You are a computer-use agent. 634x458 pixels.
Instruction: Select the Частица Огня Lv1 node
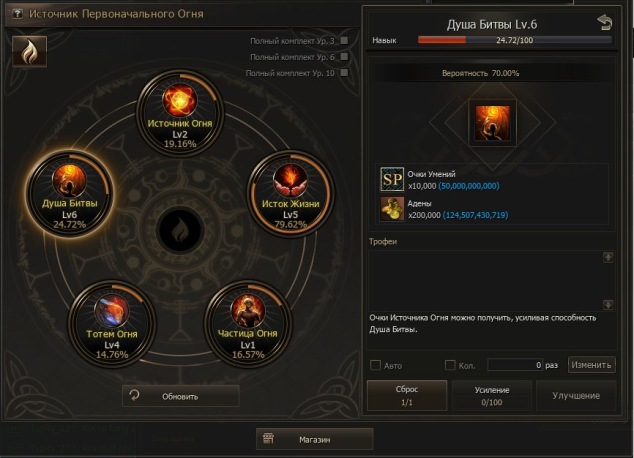(248, 323)
